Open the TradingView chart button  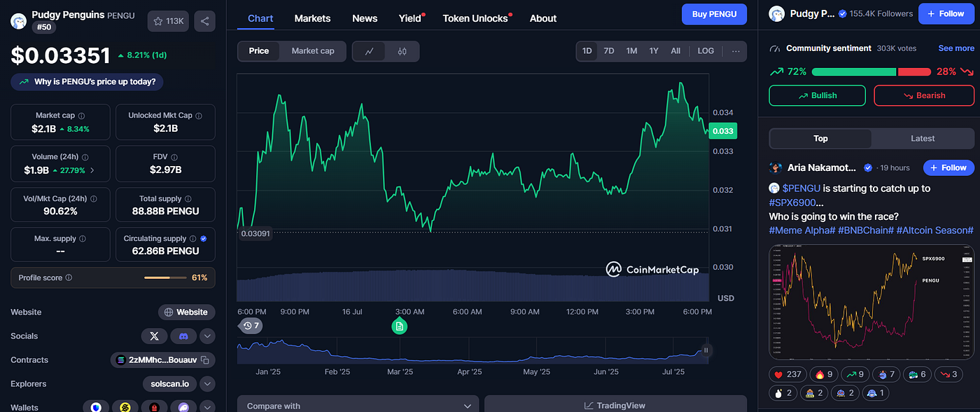pyautogui.click(x=615, y=406)
